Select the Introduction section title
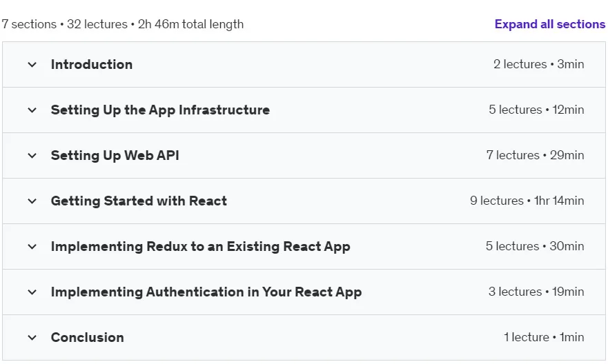 click(x=92, y=64)
